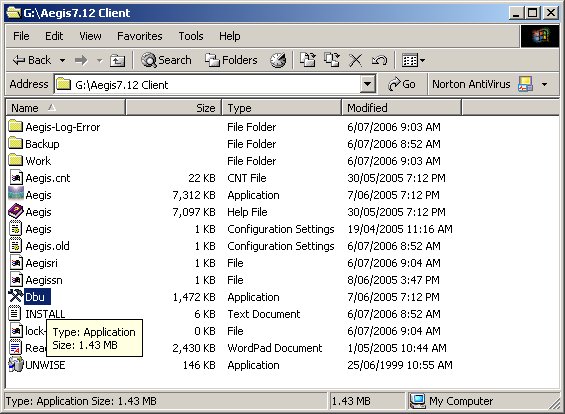Viewport: 565px width, 414px height.
Task: Expand the Address bar dropdown
Action: click(368, 84)
